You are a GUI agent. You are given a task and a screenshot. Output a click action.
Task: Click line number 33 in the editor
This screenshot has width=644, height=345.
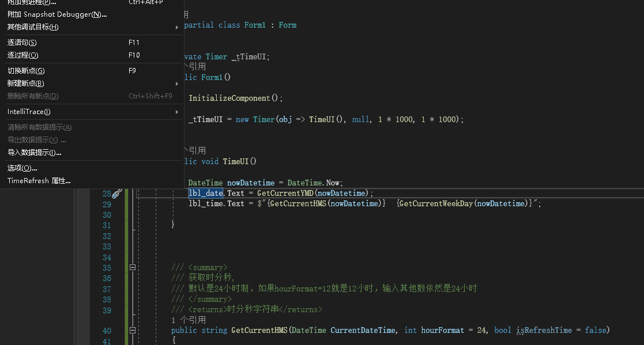107,247
